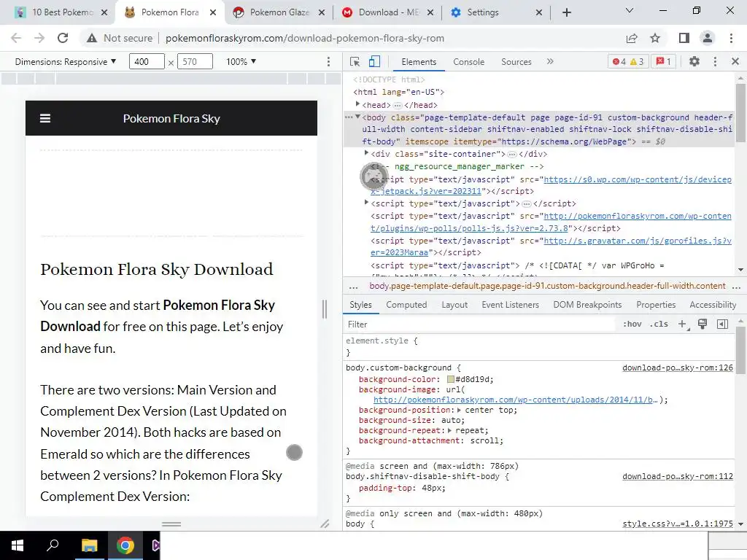Open the hamburger menu on Pokemon Flora Sky page
The height and width of the screenshot is (560, 747).
click(x=45, y=118)
